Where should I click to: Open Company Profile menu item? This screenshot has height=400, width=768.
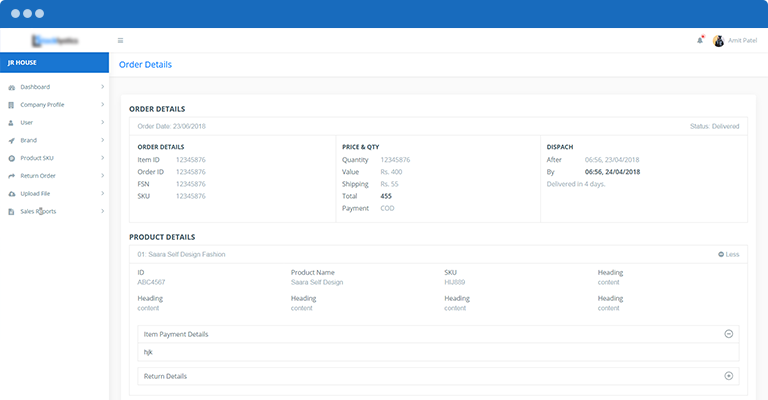[42, 105]
